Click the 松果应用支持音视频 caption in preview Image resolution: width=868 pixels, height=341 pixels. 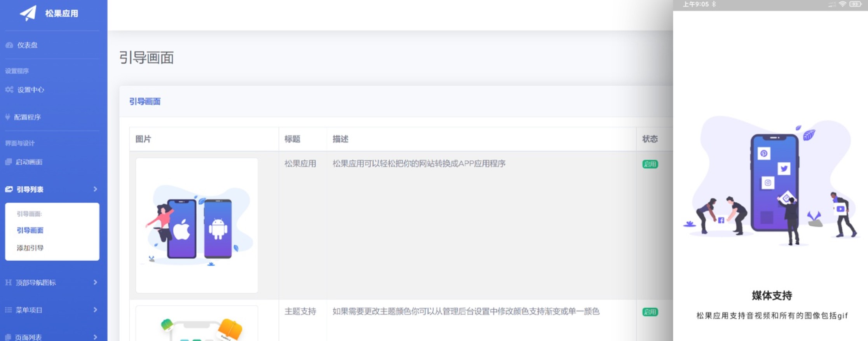click(x=772, y=316)
